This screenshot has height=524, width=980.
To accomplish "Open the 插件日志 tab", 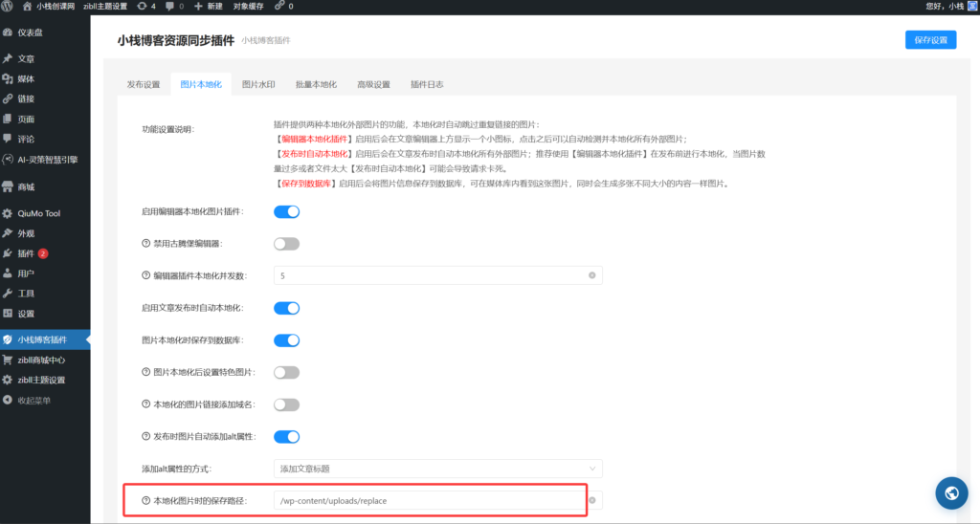I will [427, 84].
